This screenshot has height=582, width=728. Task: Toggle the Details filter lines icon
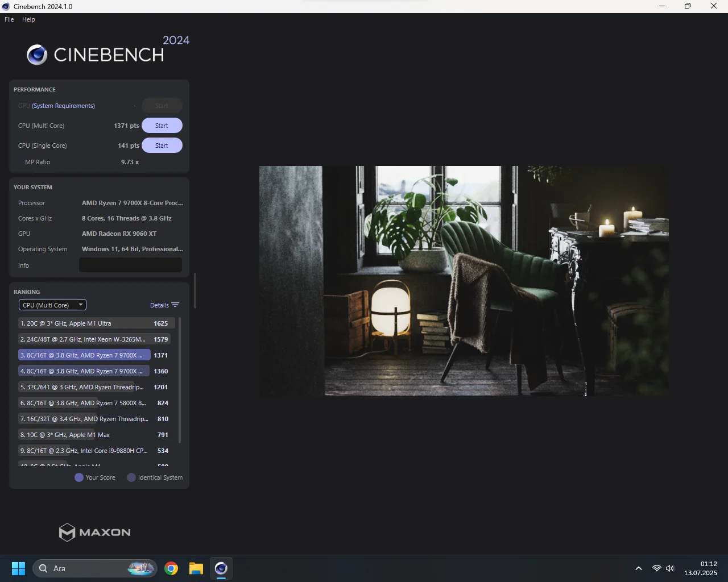pyautogui.click(x=175, y=305)
